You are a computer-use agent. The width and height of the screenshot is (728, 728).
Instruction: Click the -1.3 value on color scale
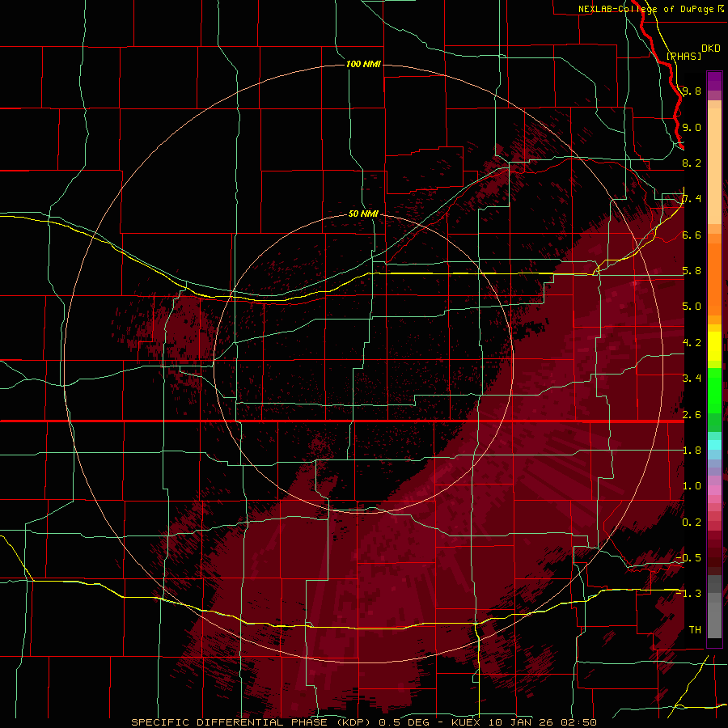coord(688,594)
